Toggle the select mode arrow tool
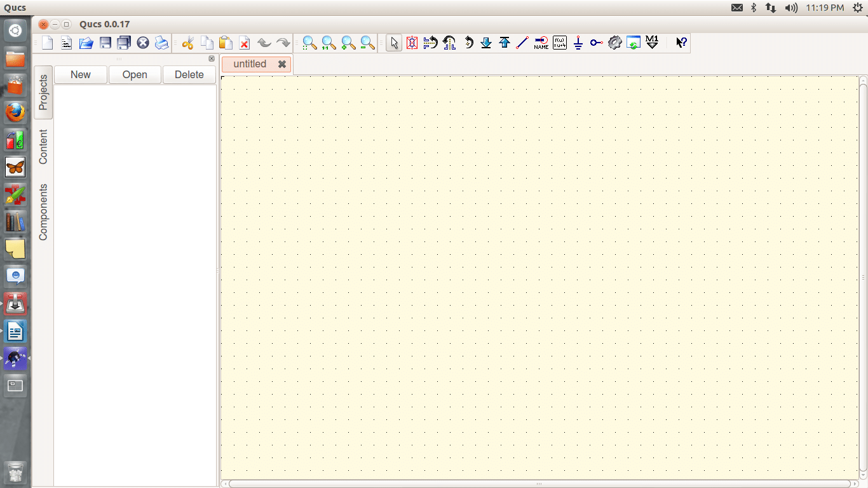868x488 pixels. click(x=394, y=43)
